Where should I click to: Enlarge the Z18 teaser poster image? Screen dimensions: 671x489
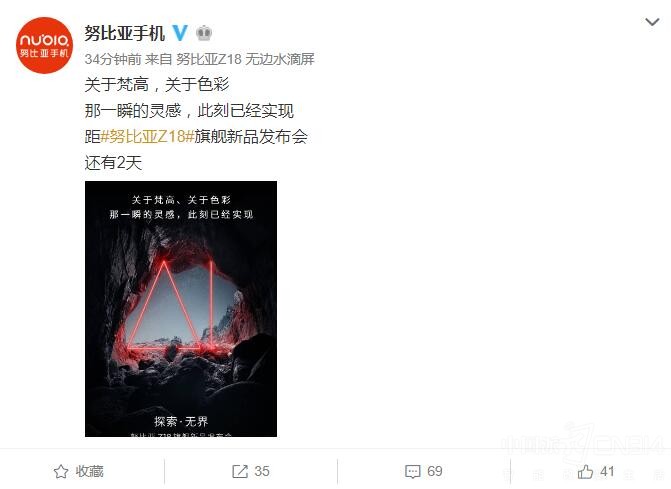coord(181,309)
